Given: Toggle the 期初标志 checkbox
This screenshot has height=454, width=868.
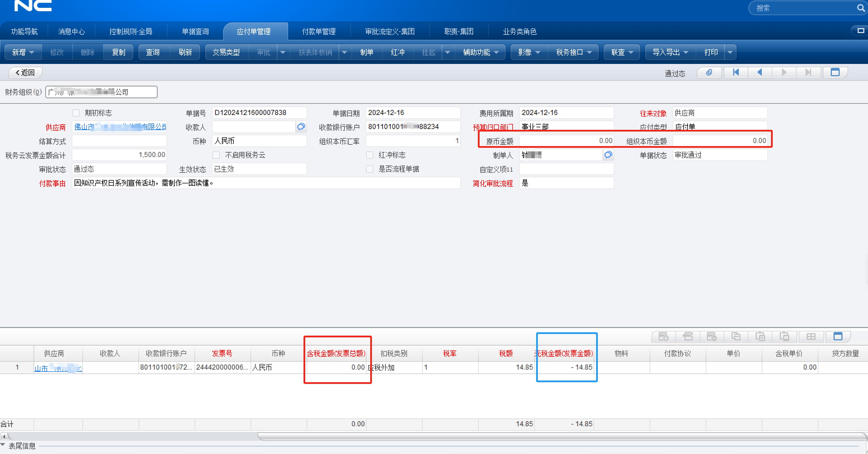Looking at the screenshot, I should pyautogui.click(x=76, y=113).
